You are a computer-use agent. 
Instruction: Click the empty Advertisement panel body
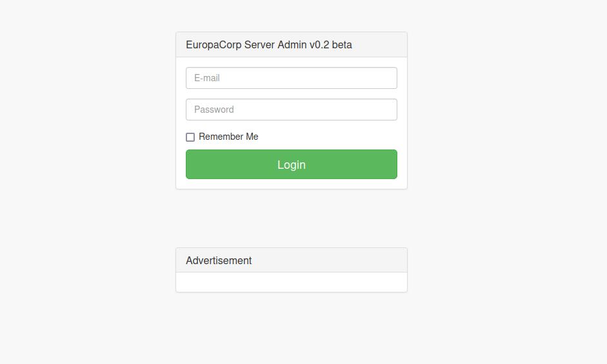(291, 282)
